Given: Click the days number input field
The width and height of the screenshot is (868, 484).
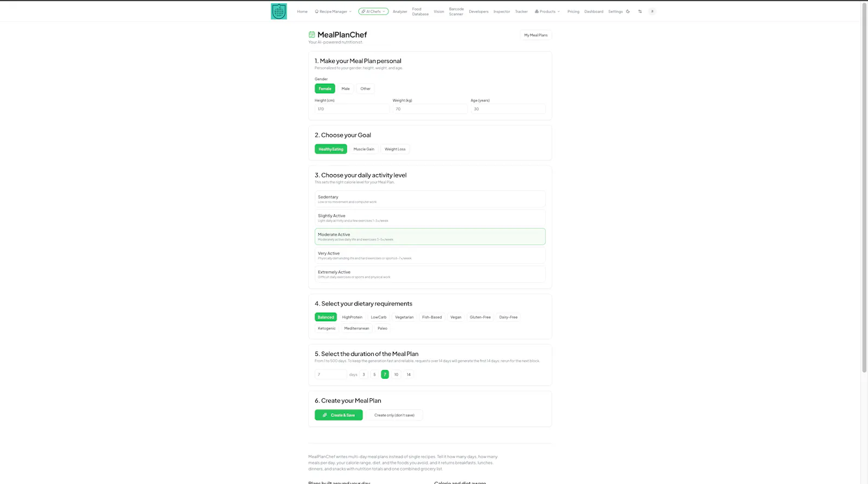Looking at the screenshot, I should tap(330, 374).
